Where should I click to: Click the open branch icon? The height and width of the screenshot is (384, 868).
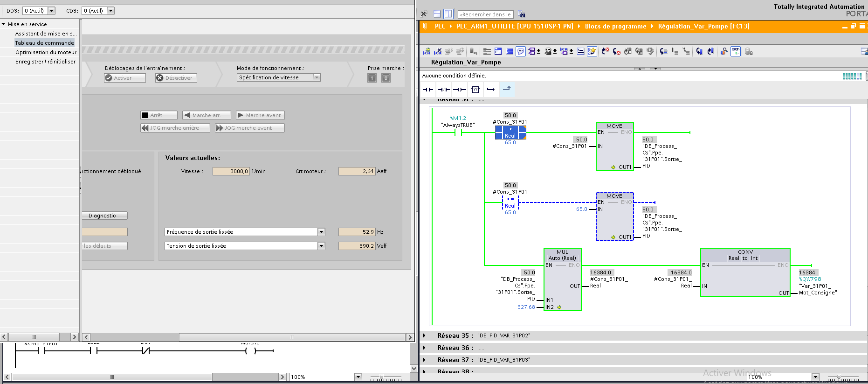[x=491, y=90]
